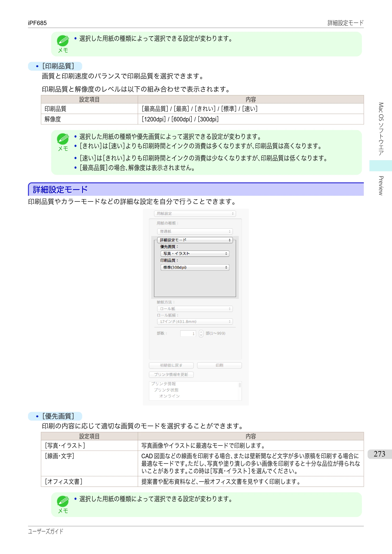Open the 写真・イラスト priority dropdown
The image size is (392, 554).
[195, 254]
